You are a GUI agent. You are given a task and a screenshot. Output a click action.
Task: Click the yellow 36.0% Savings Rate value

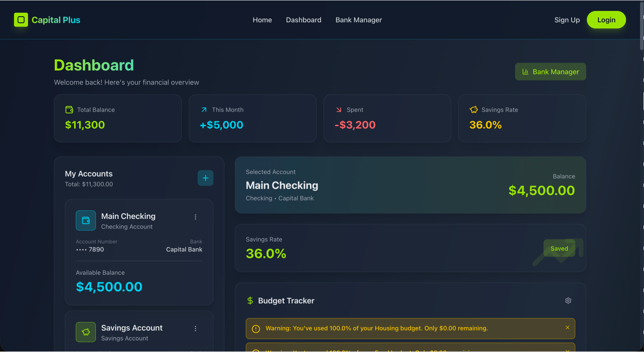486,125
